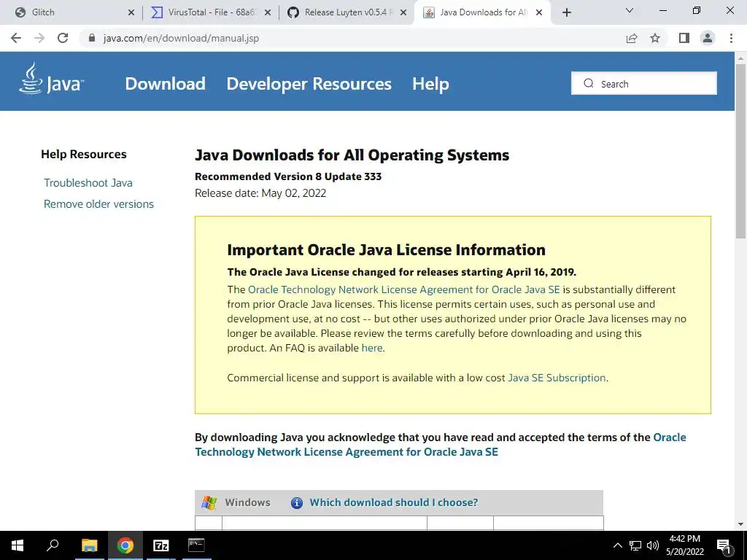Screen dimensions: 747x560
Task: Click the 'Help Resources' heading
Action: [x=84, y=155]
